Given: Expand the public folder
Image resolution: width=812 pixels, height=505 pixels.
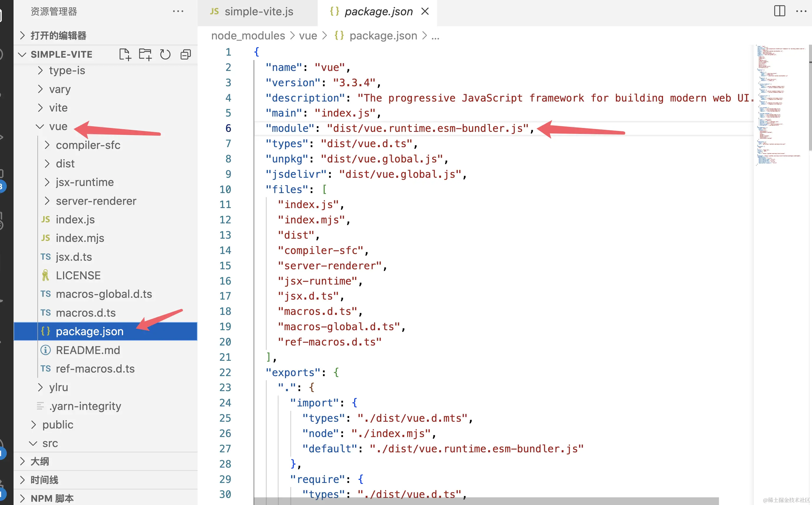Looking at the screenshot, I should (x=106, y=425).
